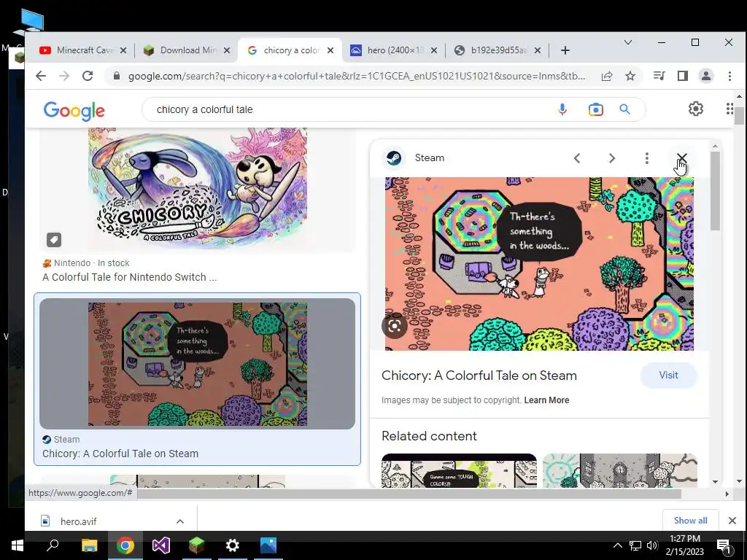The width and height of the screenshot is (747, 560).
Task: Close the hero image tab
Action: point(433,50)
